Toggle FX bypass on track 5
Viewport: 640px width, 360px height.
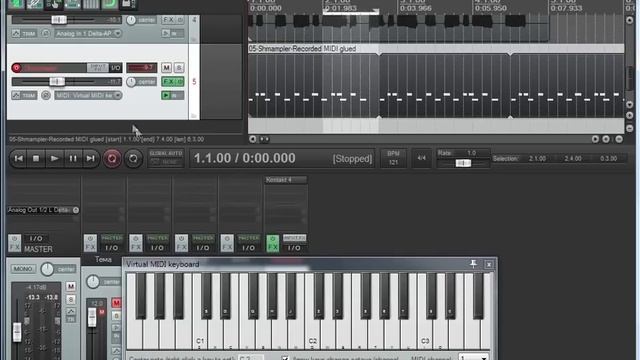[x=180, y=82]
